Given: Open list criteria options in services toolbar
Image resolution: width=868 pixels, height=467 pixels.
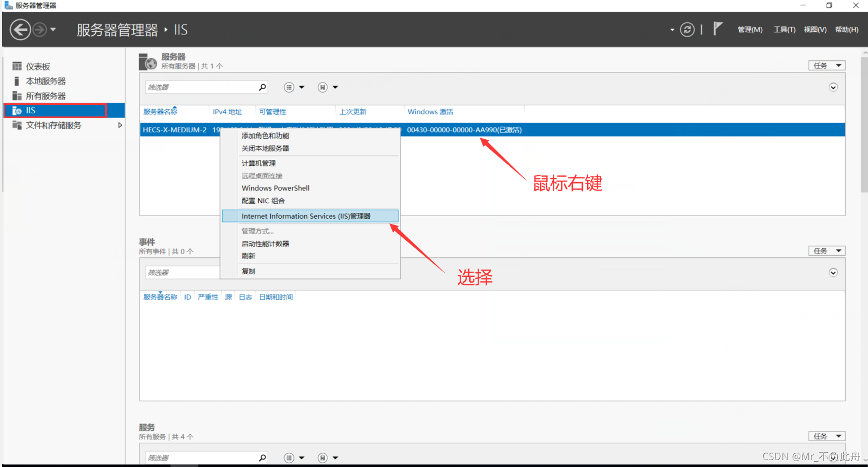Looking at the screenshot, I should pyautogui.click(x=289, y=458).
